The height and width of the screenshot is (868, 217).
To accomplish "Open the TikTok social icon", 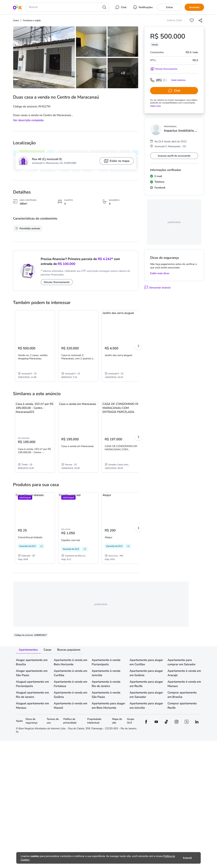I will click(166, 722).
